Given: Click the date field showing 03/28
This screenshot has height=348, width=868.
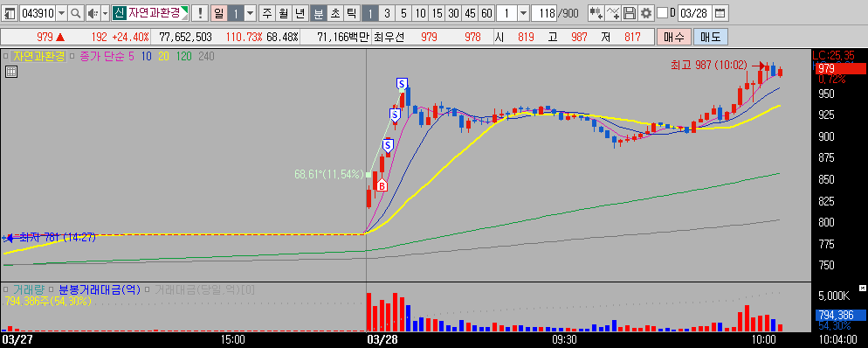Looking at the screenshot, I should point(694,13).
